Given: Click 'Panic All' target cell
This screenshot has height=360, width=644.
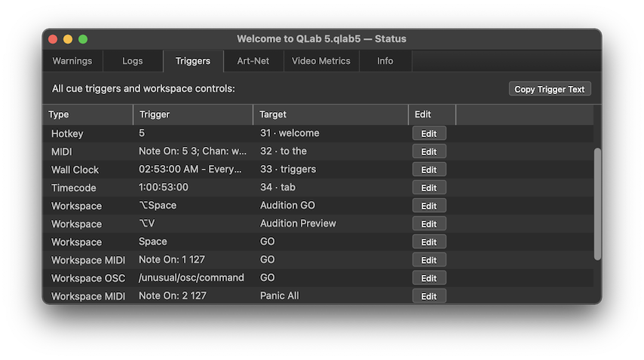Looking at the screenshot, I should (279, 296).
